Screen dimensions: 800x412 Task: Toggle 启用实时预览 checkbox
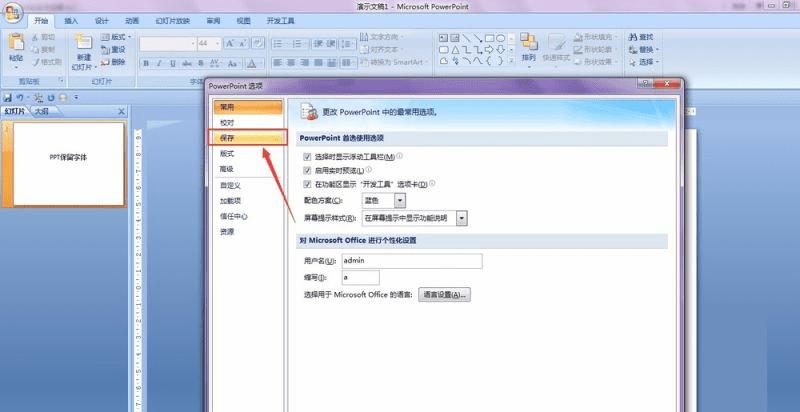[307, 170]
